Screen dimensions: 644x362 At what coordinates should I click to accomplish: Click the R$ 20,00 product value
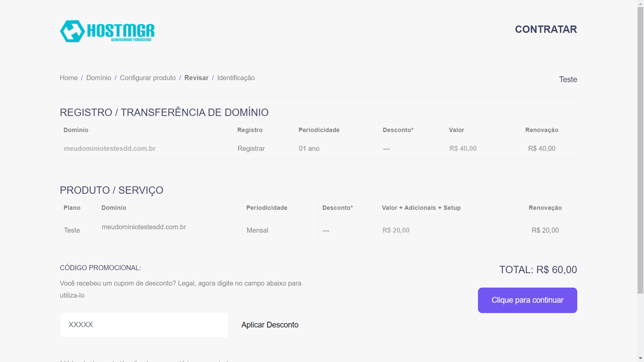pos(396,230)
